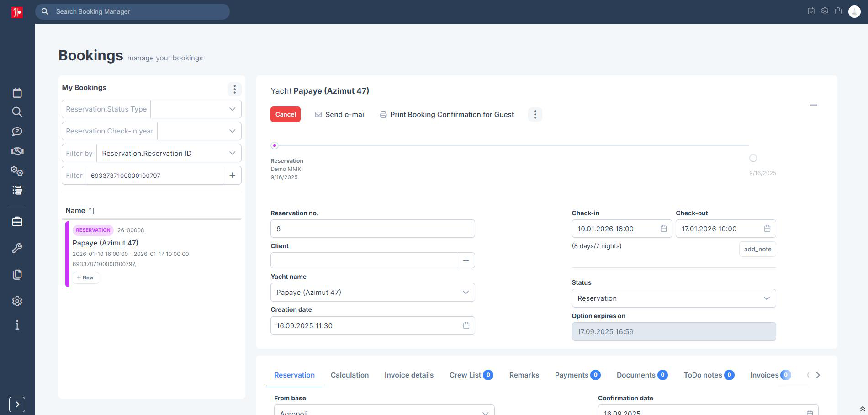Click the add_note button
The height and width of the screenshot is (415, 868).
coord(757,249)
